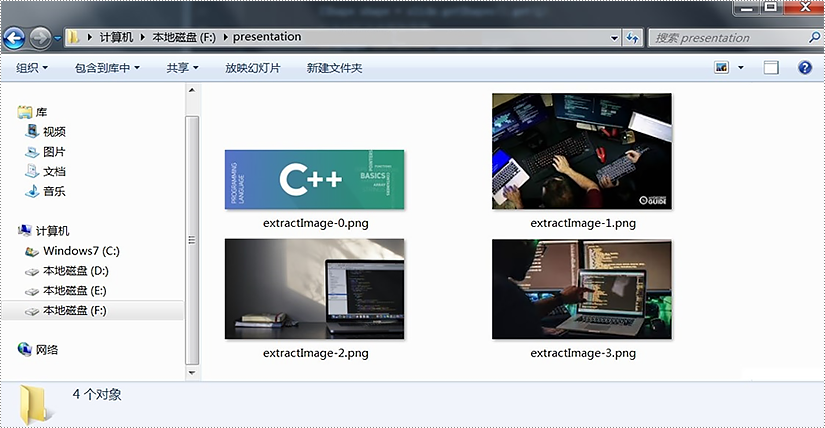Click the extractImage-2.png file name
This screenshot has height=428, width=825.
[x=316, y=353]
